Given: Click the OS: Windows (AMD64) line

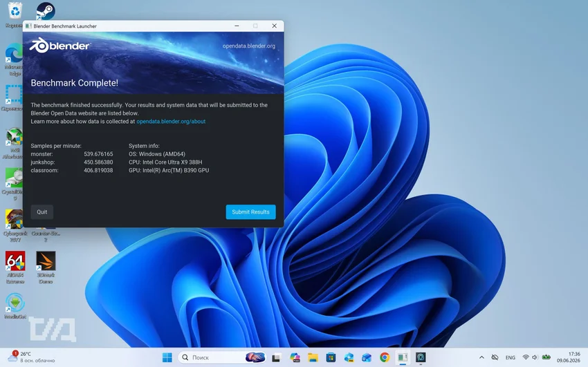Looking at the screenshot, I should tap(157, 154).
